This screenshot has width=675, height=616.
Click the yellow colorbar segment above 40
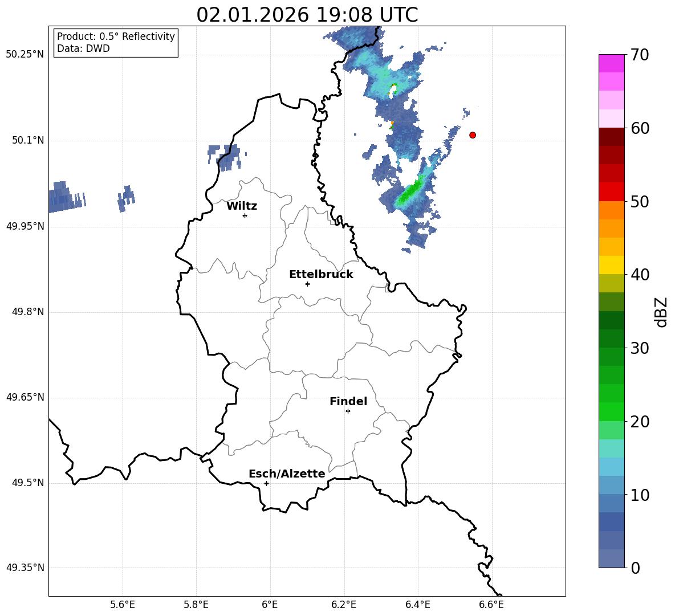(x=612, y=265)
